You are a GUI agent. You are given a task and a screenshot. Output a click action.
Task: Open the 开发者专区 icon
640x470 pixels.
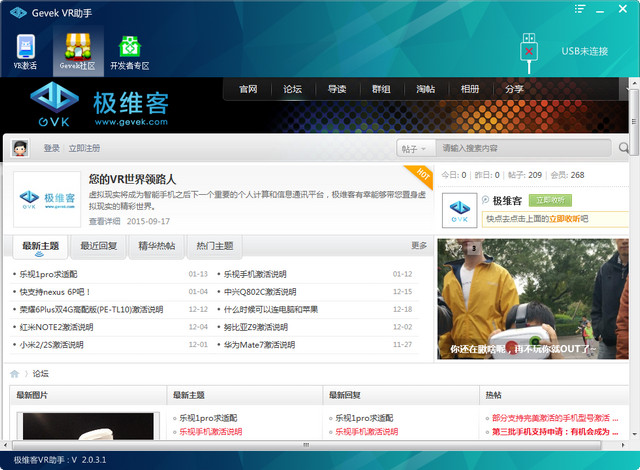pos(129,48)
